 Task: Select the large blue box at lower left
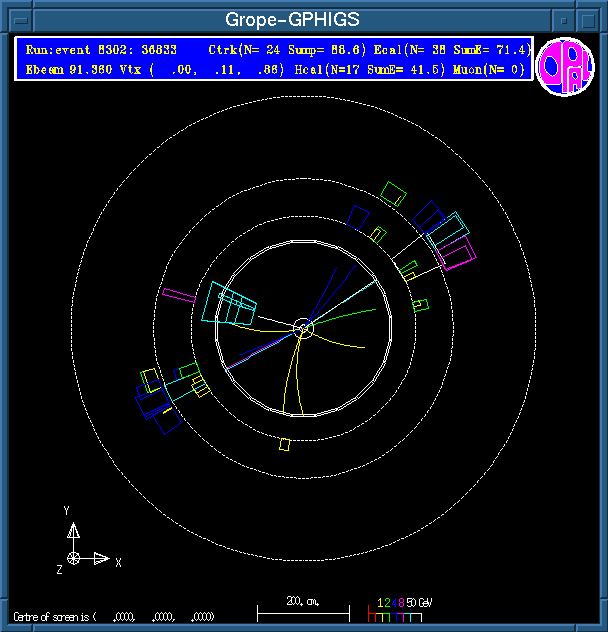click(165, 418)
